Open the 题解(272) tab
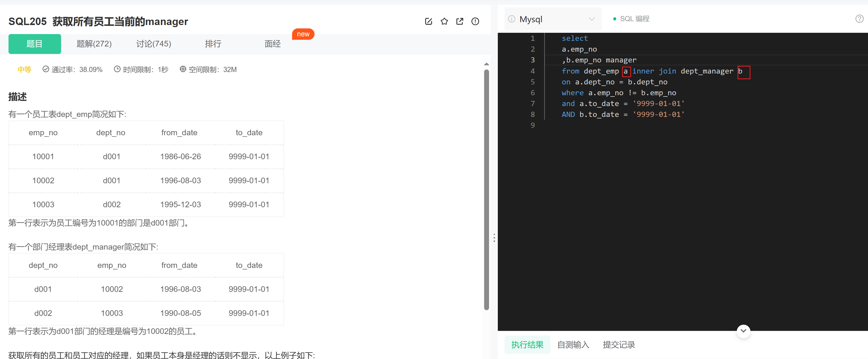This screenshot has width=868, height=359. click(94, 44)
